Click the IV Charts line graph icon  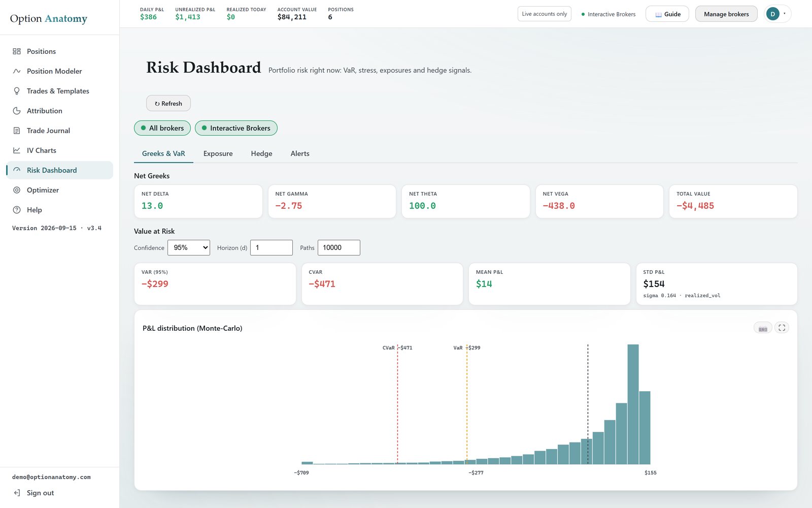[17, 150]
